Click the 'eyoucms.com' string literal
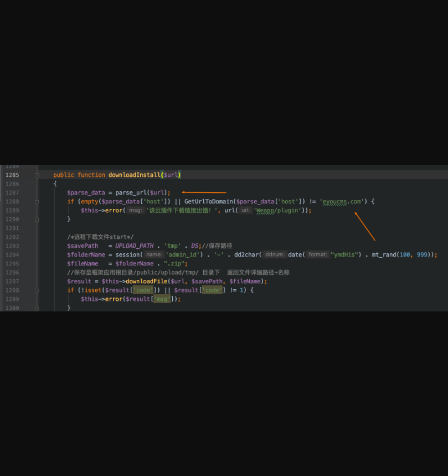This screenshot has width=448, height=476. (x=342, y=202)
